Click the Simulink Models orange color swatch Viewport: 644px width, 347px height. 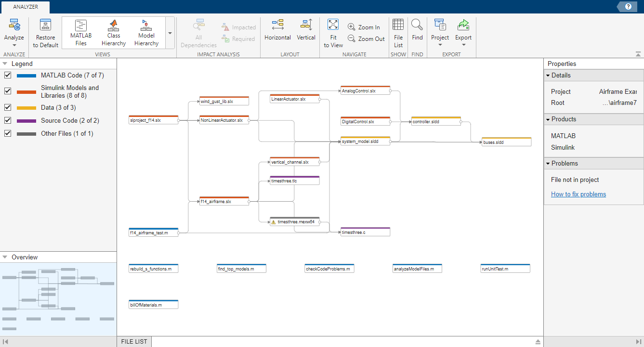tap(26, 91)
